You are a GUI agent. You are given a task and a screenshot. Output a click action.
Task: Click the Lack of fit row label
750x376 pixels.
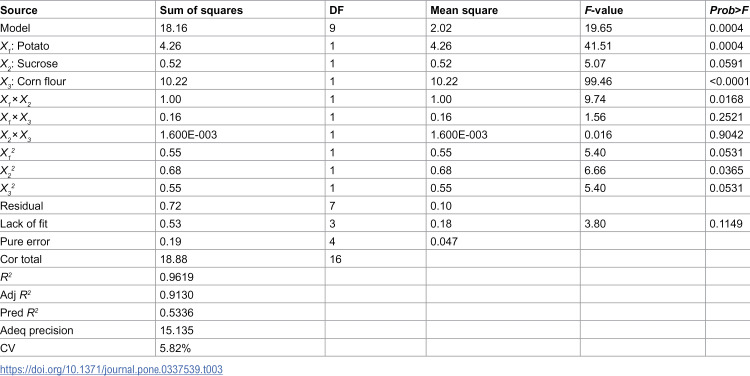25,223
